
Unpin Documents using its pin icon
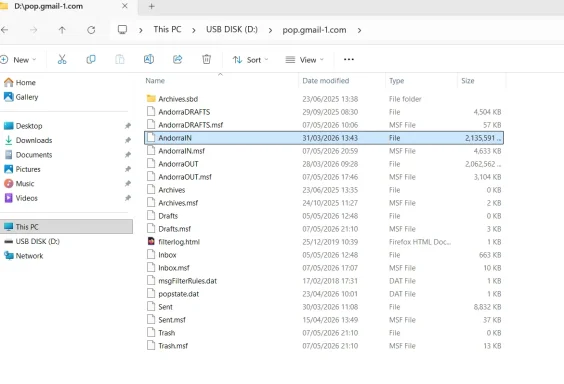click(128, 155)
